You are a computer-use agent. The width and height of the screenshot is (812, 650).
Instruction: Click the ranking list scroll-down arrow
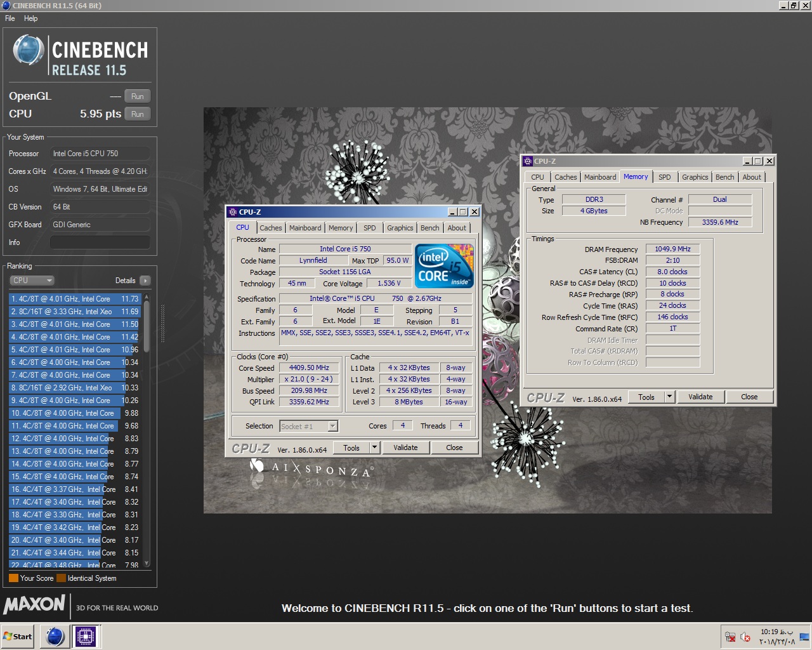[147, 563]
